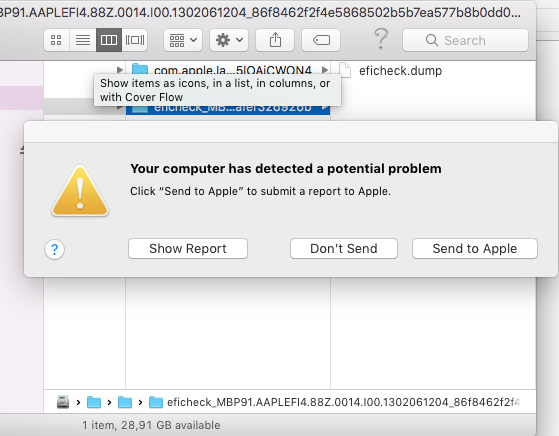This screenshot has width=559, height=436.
Task: Switch Finder to list view
Action: [x=83, y=40]
